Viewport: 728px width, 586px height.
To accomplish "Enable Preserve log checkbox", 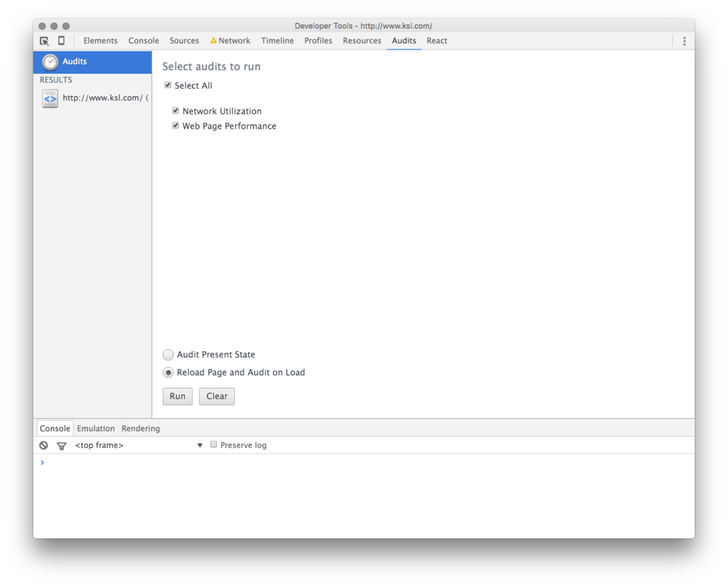I will point(213,445).
